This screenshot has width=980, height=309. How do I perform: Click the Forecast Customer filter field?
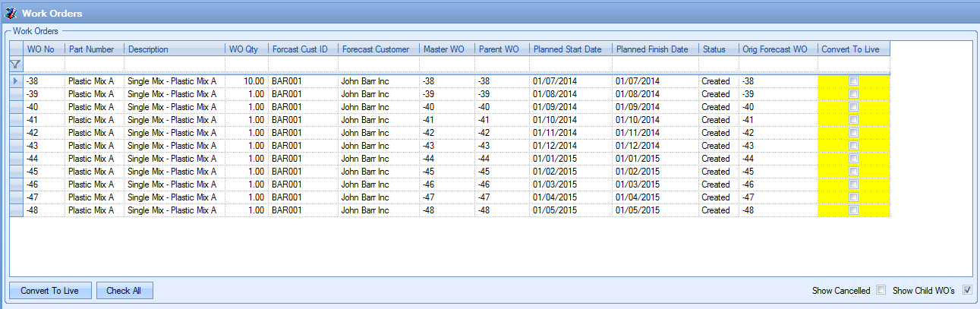coord(378,65)
